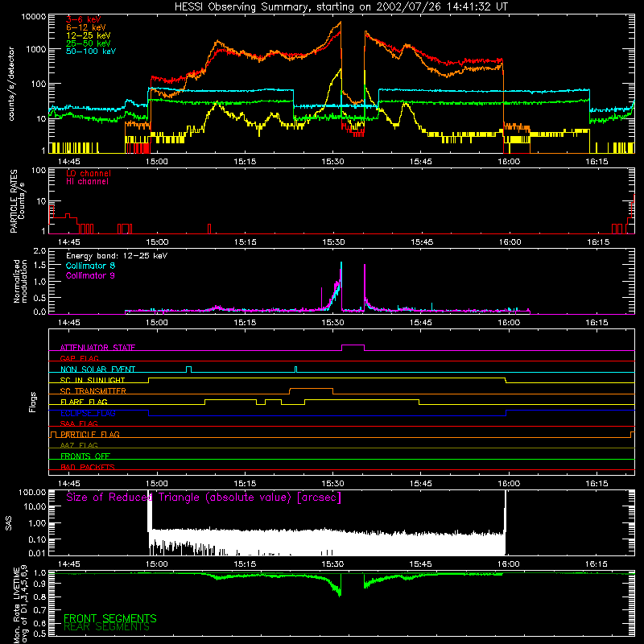Click 16:15 time label under flags panel
The width and height of the screenshot is (644, 644).
coord(597,483)
